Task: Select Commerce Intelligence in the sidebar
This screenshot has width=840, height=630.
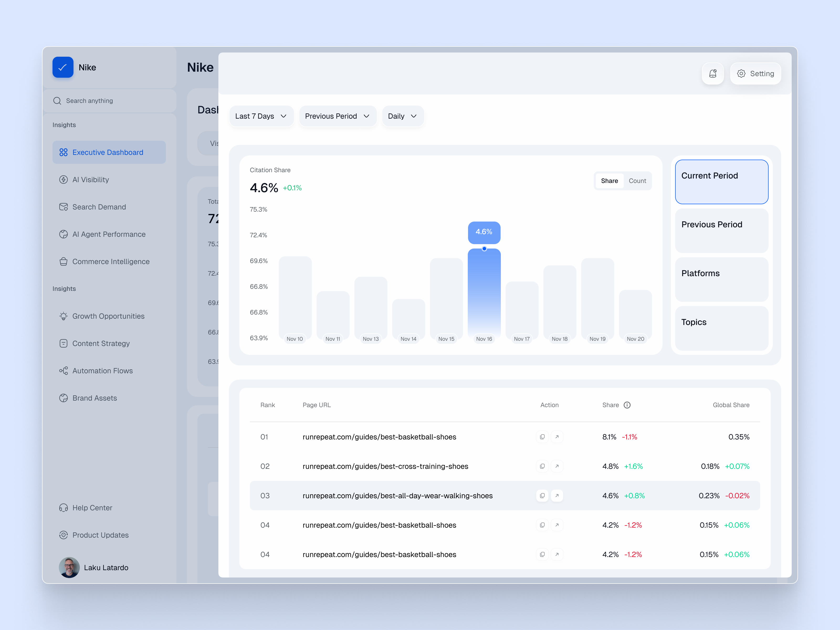Action: 111,261
